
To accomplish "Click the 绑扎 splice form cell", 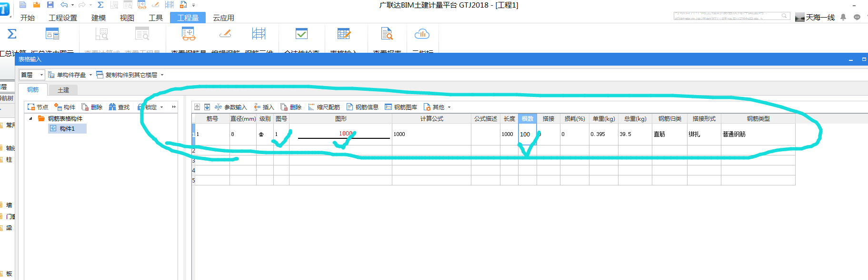I will tap(704, 134).
